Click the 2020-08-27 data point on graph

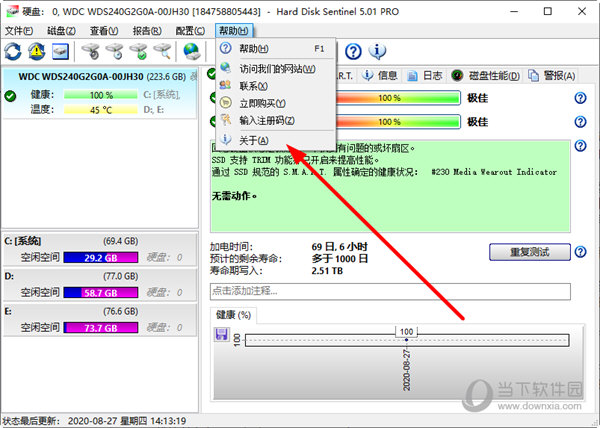[406, 340]
